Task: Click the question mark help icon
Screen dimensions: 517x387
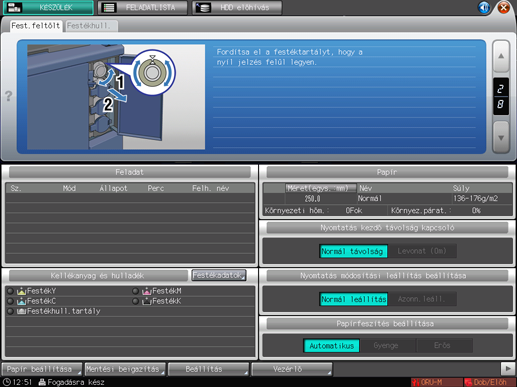Action: (8, 96)
